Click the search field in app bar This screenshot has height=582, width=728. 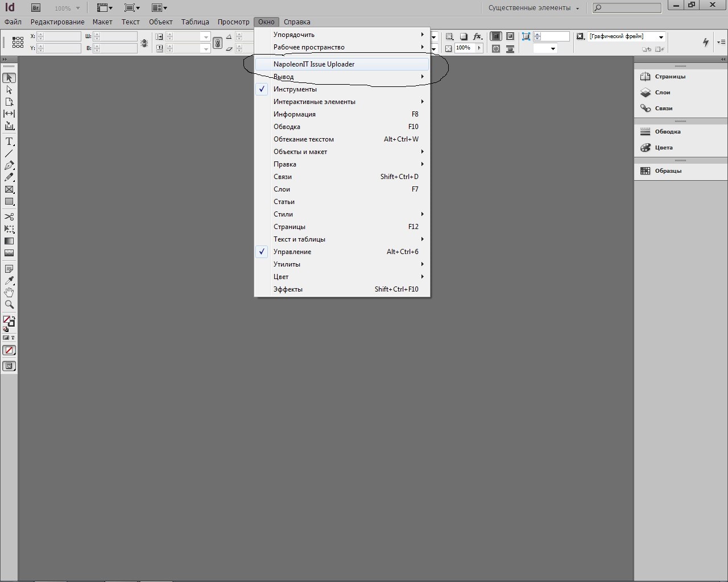pyautogui.click(x=627, y=8)
